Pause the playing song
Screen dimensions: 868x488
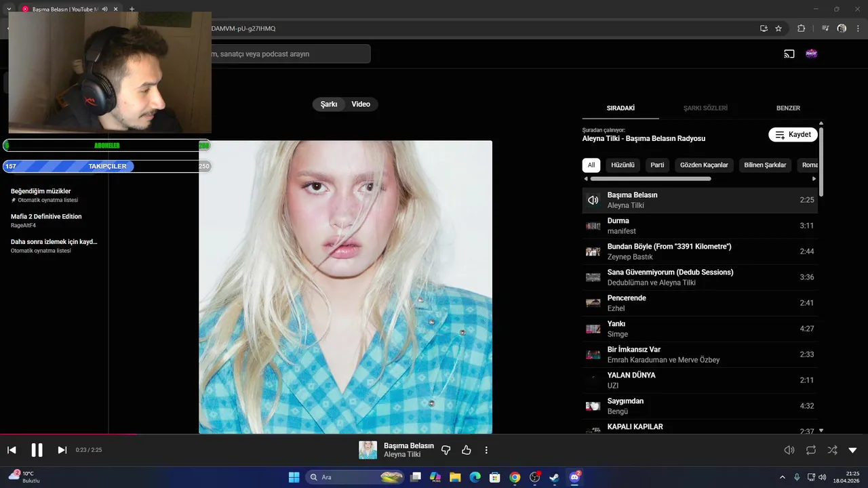click(37, 450)
